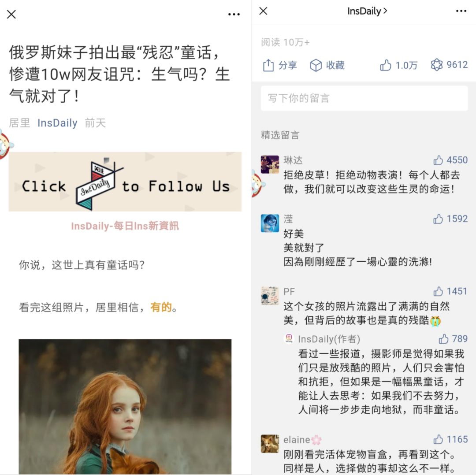Open 琳达's profile avatar
The width and height of the screenshot is (476, 475).
click(x=270, y=164)
